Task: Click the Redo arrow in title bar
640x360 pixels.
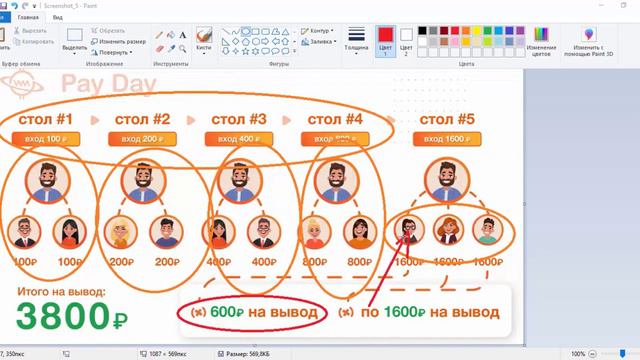Action: (25, 6)
